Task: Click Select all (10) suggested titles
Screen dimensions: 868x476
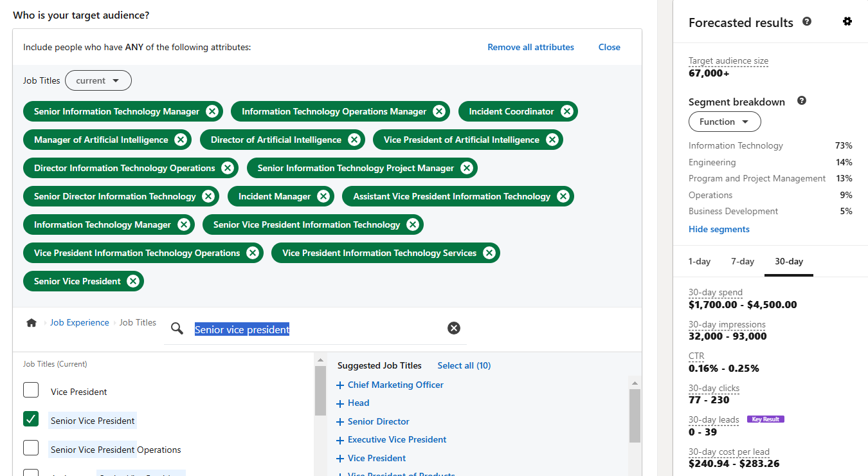Action: click(x=464, y=365)
